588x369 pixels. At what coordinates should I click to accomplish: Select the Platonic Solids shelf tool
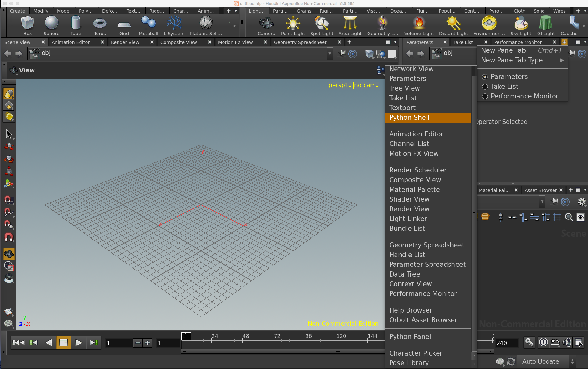(x=206, y=26)
